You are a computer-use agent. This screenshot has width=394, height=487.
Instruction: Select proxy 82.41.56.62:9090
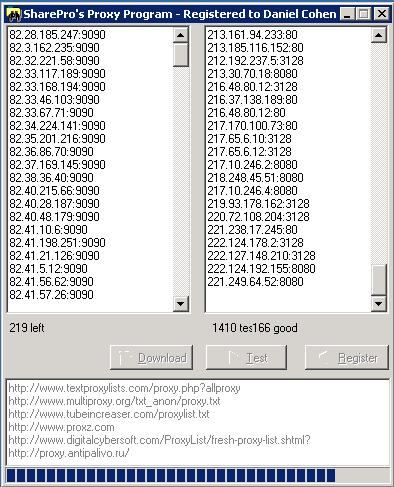click(x=51, y=282)
